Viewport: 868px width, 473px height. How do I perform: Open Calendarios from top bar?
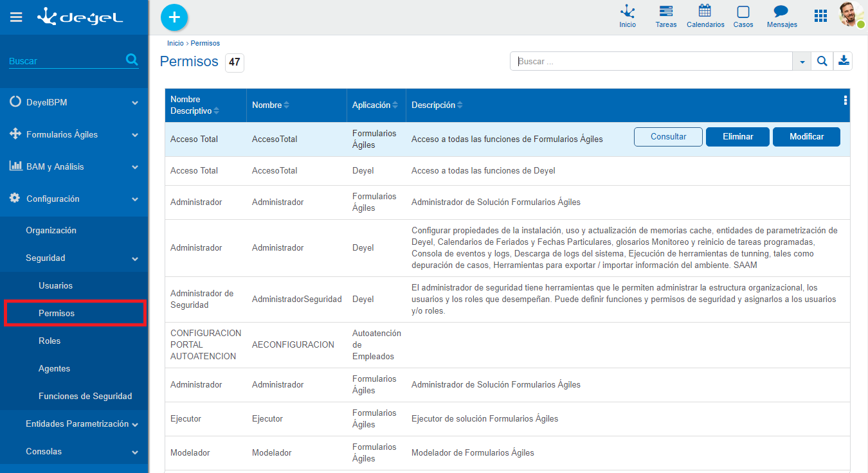click(705, 17)
